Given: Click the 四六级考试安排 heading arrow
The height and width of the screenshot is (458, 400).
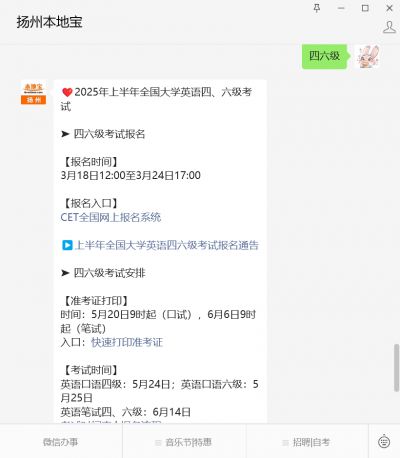Looking at the screenshot, I should pyautogui.click(x=65, y=273).
